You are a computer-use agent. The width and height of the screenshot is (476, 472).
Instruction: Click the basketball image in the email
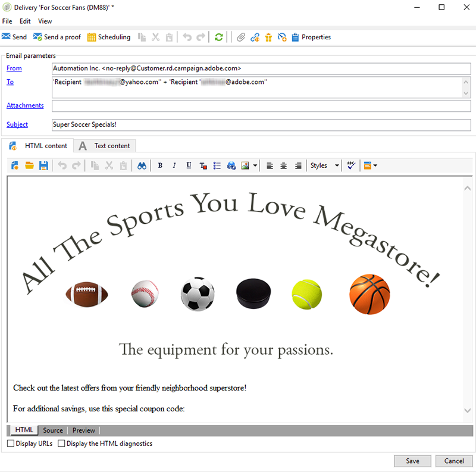click(369, 294)
